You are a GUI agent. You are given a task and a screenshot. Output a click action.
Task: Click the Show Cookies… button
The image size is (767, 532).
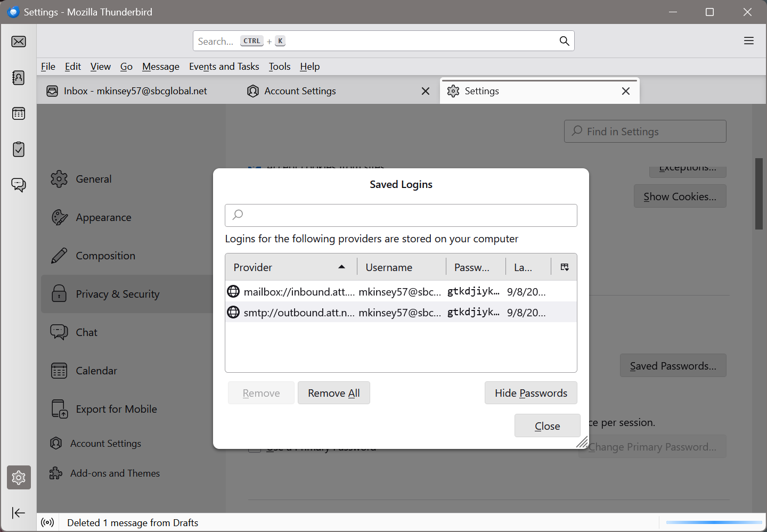pyautogui.click(x=680, y=197)
